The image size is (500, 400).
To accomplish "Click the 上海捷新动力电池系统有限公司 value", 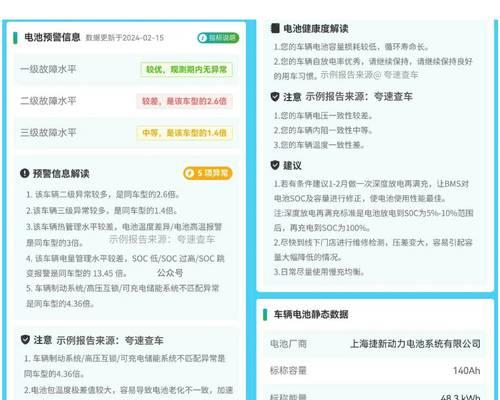I will point(415,344).
